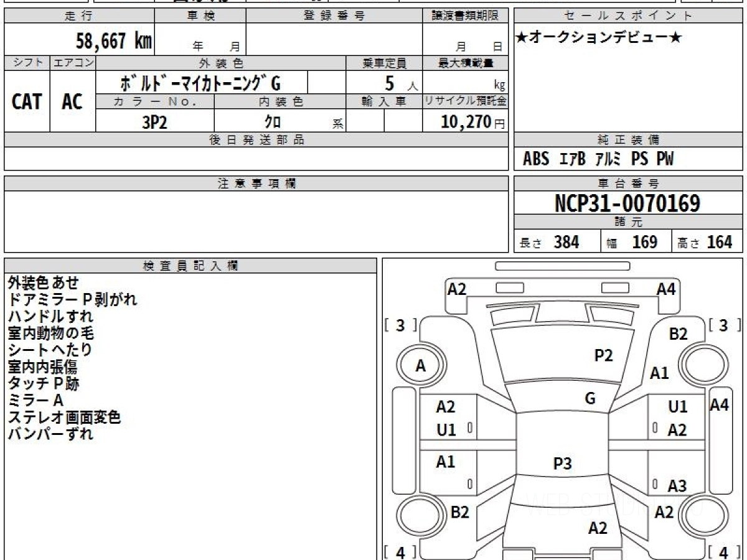This screenshot has height=560, width=747.
Task: Click the 車台番号 heading
Action: 629,184
